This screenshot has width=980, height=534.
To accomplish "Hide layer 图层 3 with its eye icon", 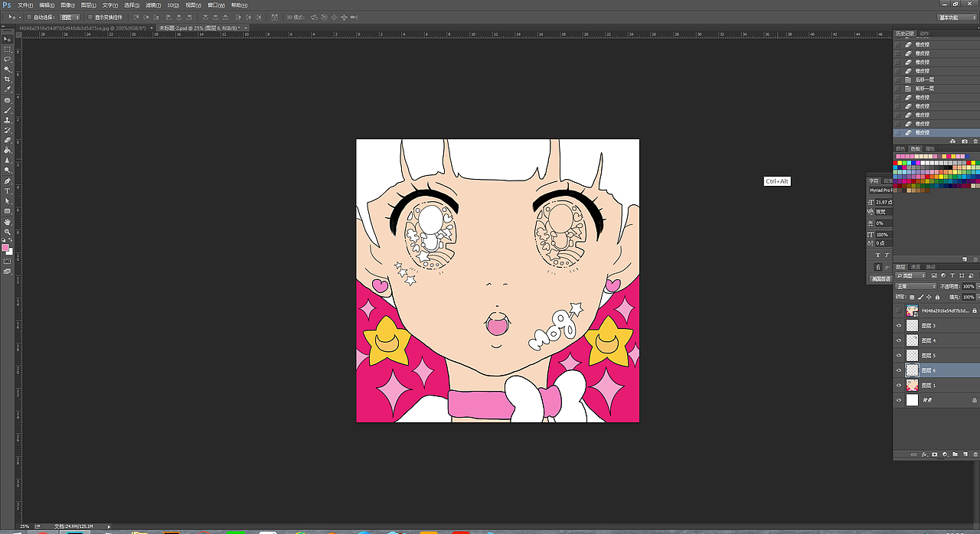I will (x=899, y=326).
